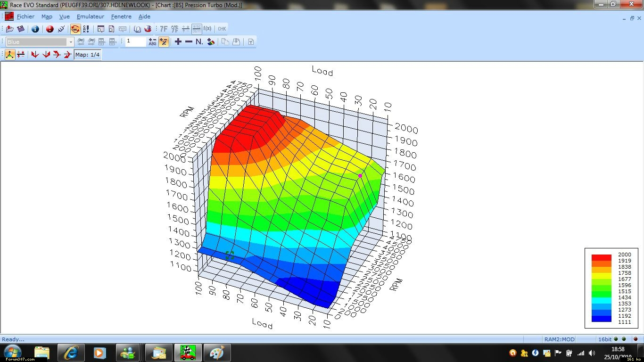Click the red 2000 legend color swatch
644x362 pixels.
601,257
